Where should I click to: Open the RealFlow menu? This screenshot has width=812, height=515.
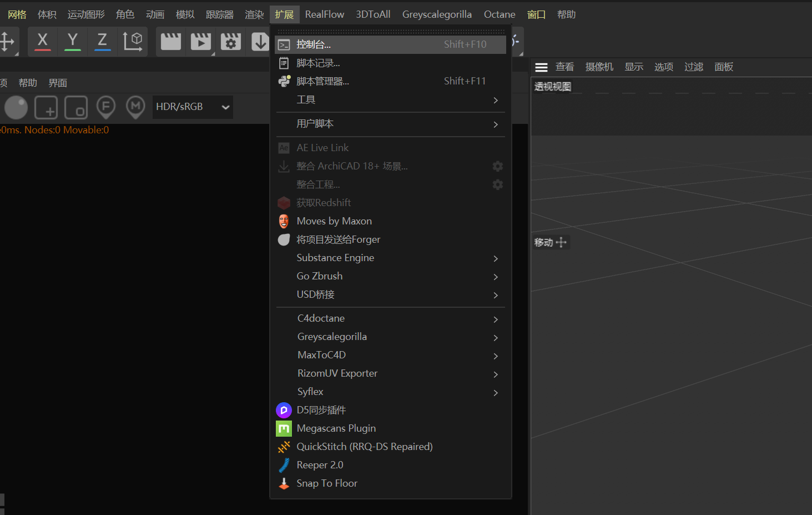point(325,14)
